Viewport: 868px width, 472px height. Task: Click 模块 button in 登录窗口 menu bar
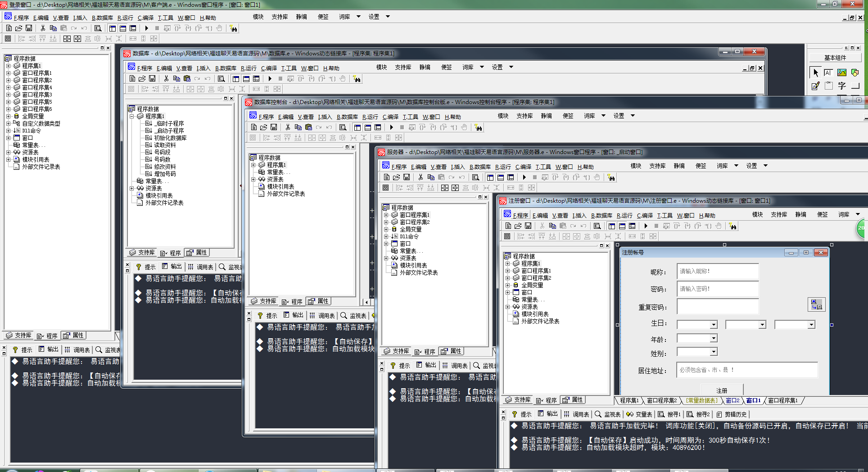(x=258, y=17)
